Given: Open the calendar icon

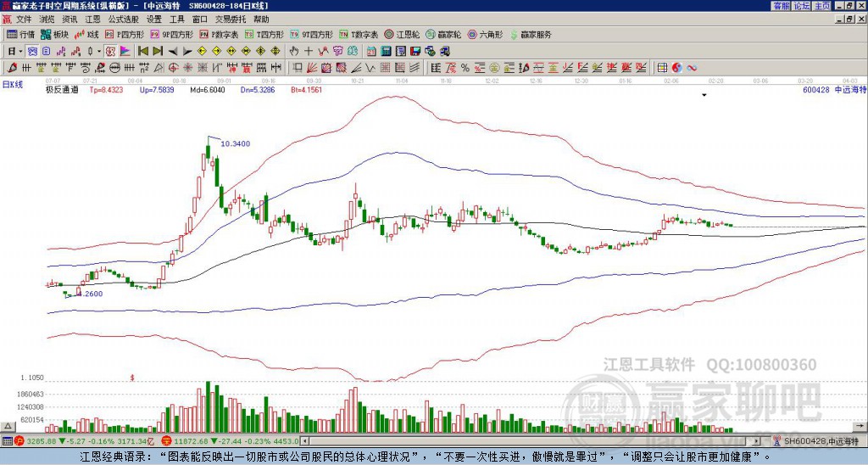Looking at the screenshot, I should pos(371,51).
